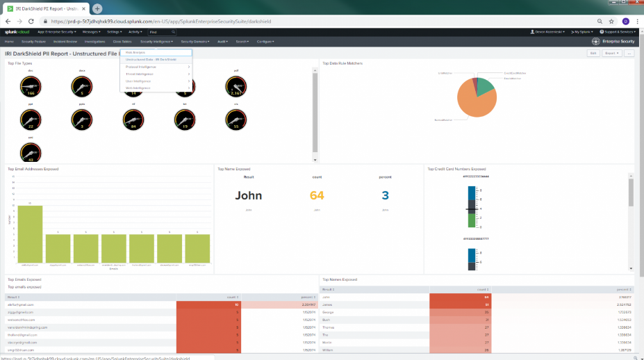Screen dimensions: 644x360
Task: Click the Enterprise Security globe icon
Action: pyautogui.click(x=595, y=42)
